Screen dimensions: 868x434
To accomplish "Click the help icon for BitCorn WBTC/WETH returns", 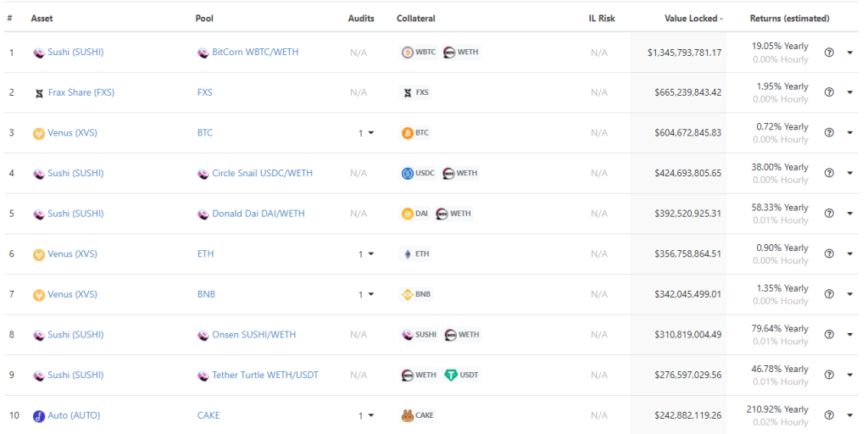I will 829,53.
